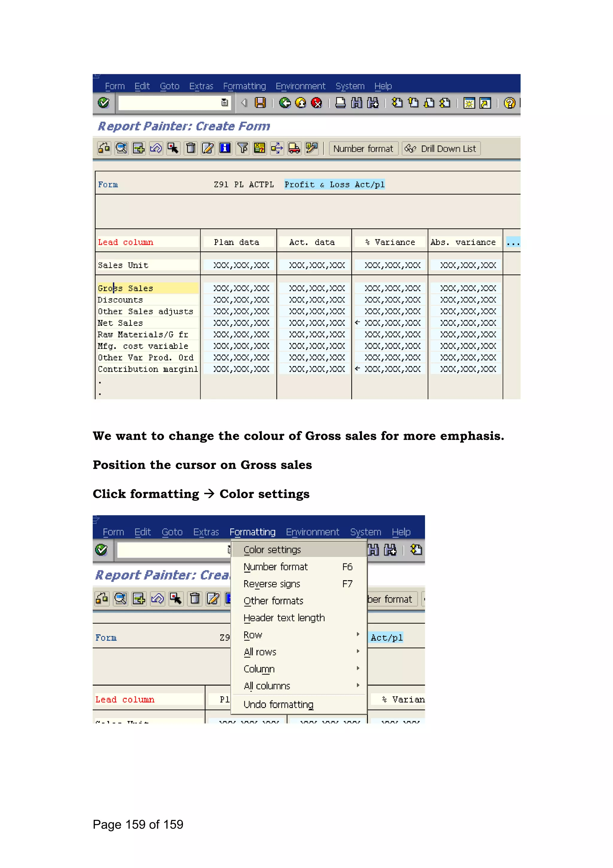Click the Last Page icon
613x868 pixels.
pyautogui.click(x=445, y=103)
